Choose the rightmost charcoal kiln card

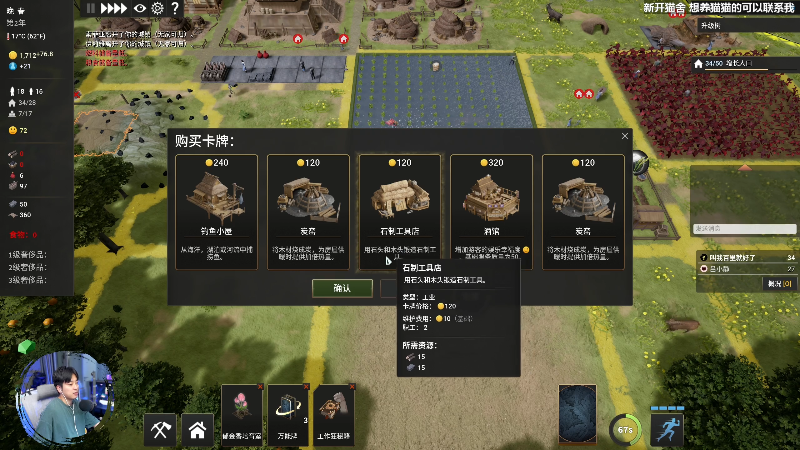[583, 212]
